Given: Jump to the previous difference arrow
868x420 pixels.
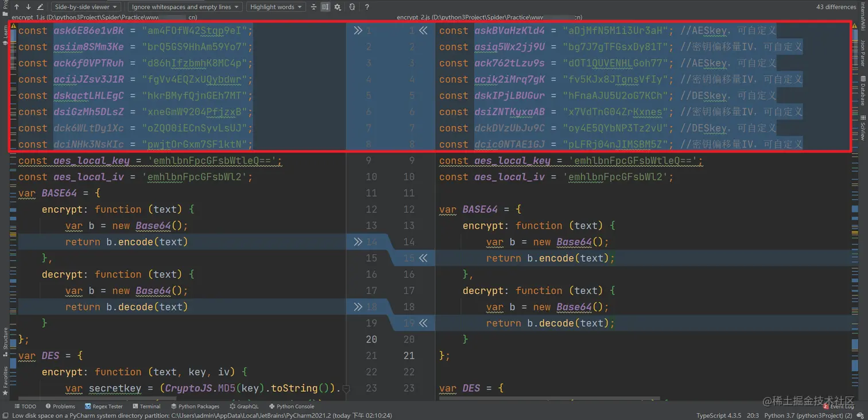Looking at the screenshot, I should tap(17, 7).
